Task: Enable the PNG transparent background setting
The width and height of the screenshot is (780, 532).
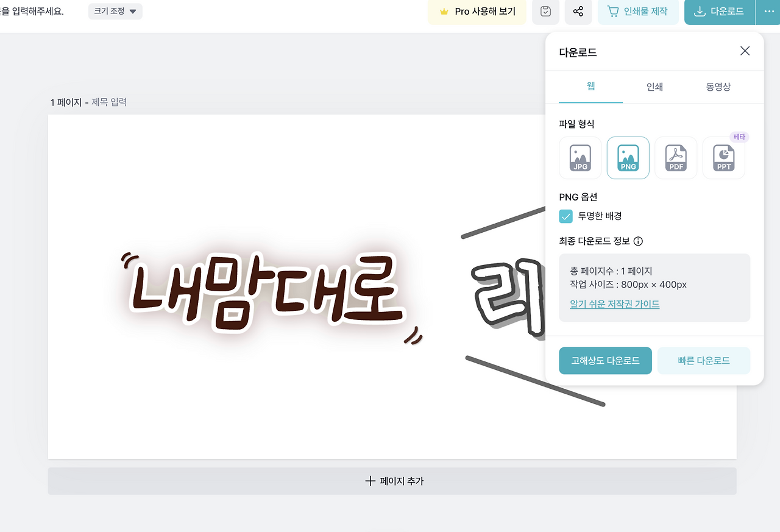Action: (565, 216)
